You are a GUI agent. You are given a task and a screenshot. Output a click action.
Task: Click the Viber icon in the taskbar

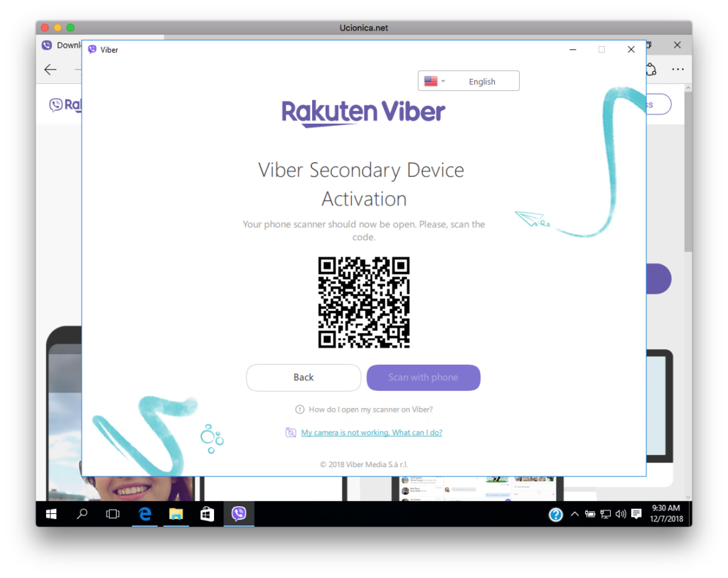(x=239, y=514)
